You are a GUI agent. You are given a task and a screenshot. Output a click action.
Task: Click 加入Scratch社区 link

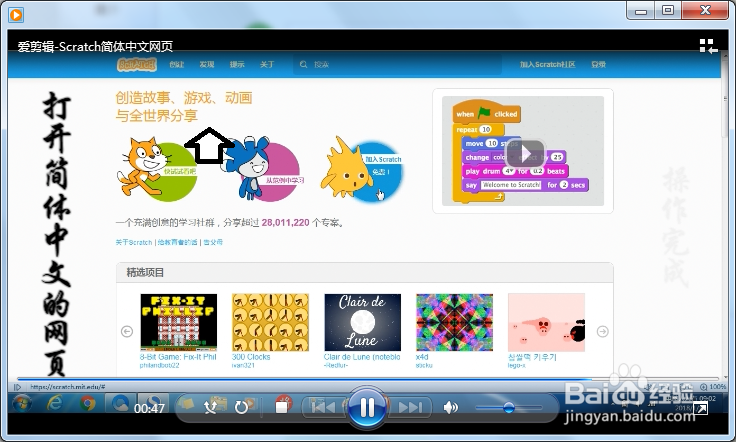tap(547, 64)
